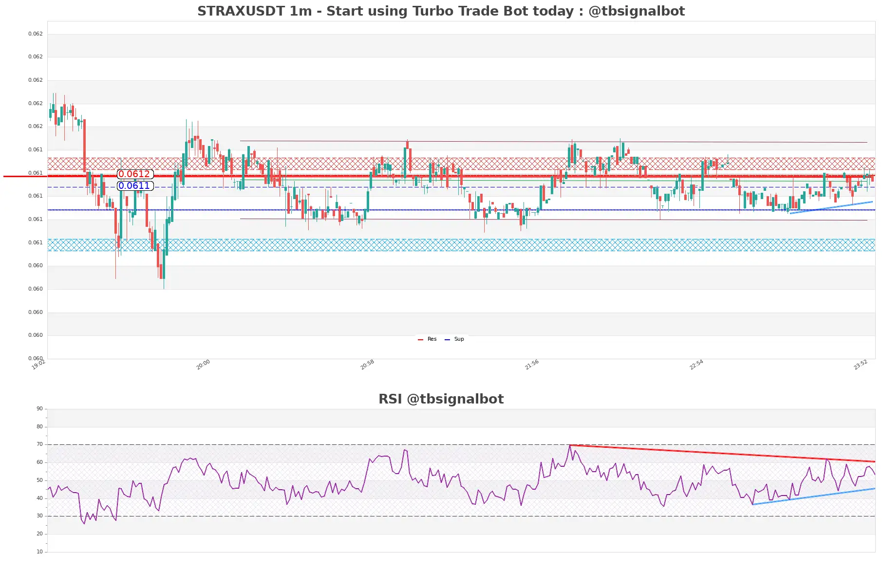Click the RSI axis value 80

[x=39, y=427]
